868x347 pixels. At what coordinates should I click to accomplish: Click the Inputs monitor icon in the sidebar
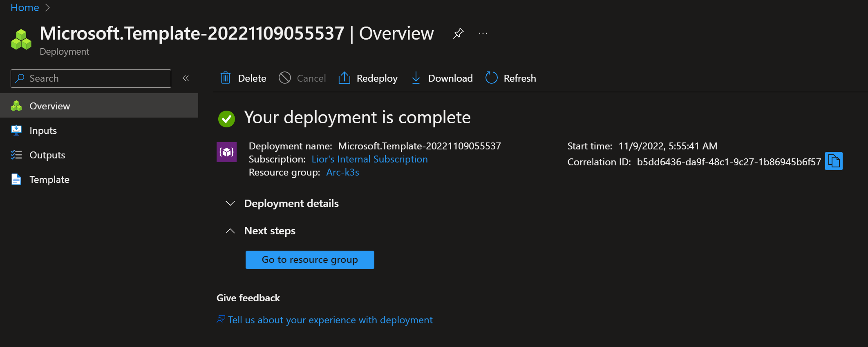16,130
